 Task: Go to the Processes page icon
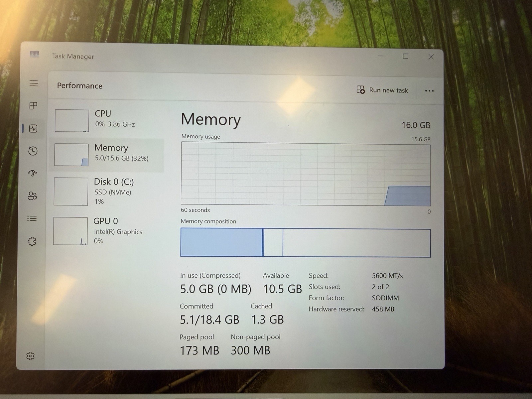[x=33, y=106]
